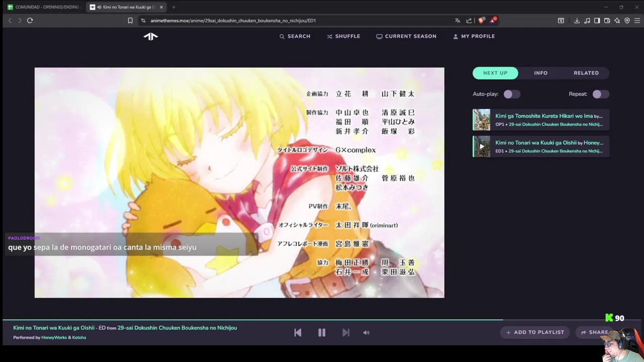Click Add to Playlist button
644x362 pixels.
coord(535,332)
